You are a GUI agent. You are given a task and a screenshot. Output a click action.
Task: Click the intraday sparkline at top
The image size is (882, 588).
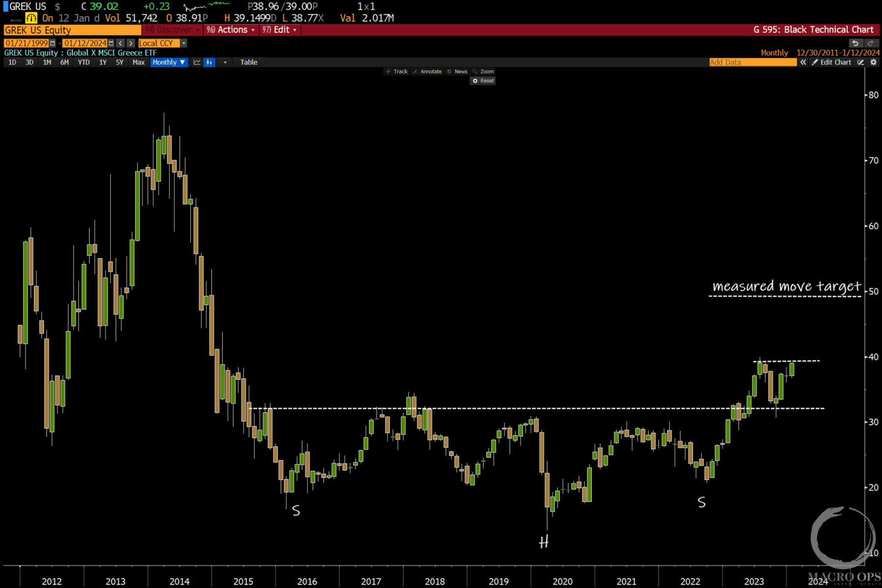pos(206,6)
